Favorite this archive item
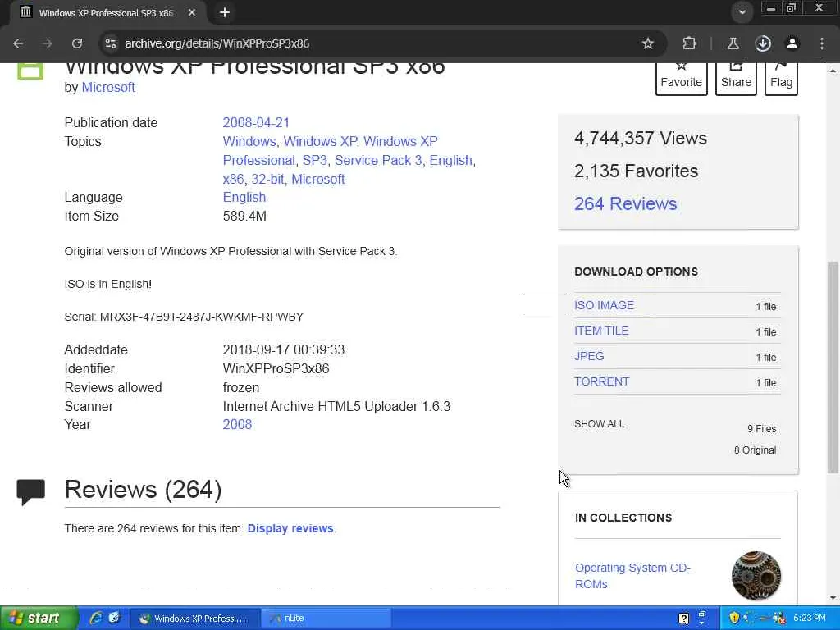840x630 pixels. pos(682,79)
